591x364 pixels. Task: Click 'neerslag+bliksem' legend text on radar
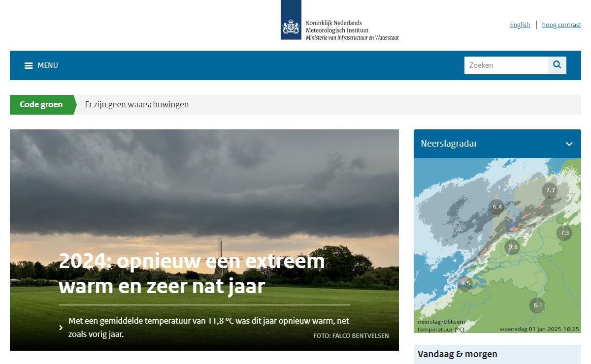coord(441,322)
